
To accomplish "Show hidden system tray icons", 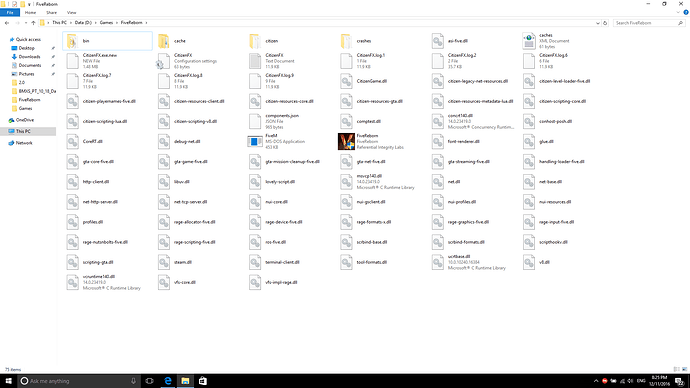I will pos(596,381).
